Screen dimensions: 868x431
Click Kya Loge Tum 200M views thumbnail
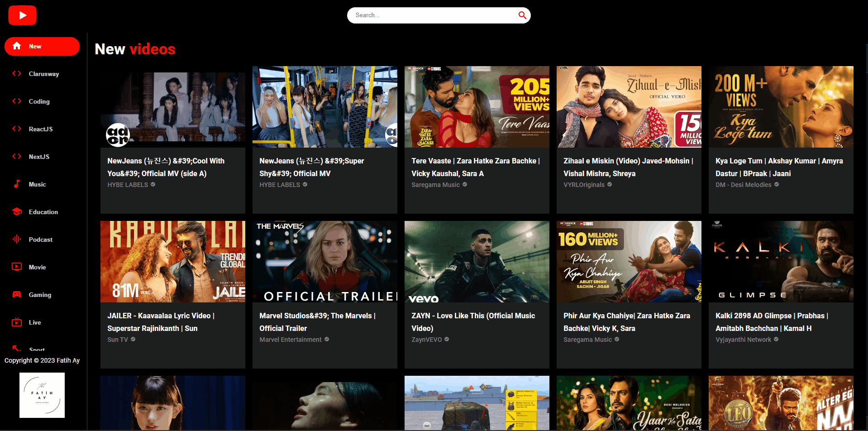tap(781, 107)
